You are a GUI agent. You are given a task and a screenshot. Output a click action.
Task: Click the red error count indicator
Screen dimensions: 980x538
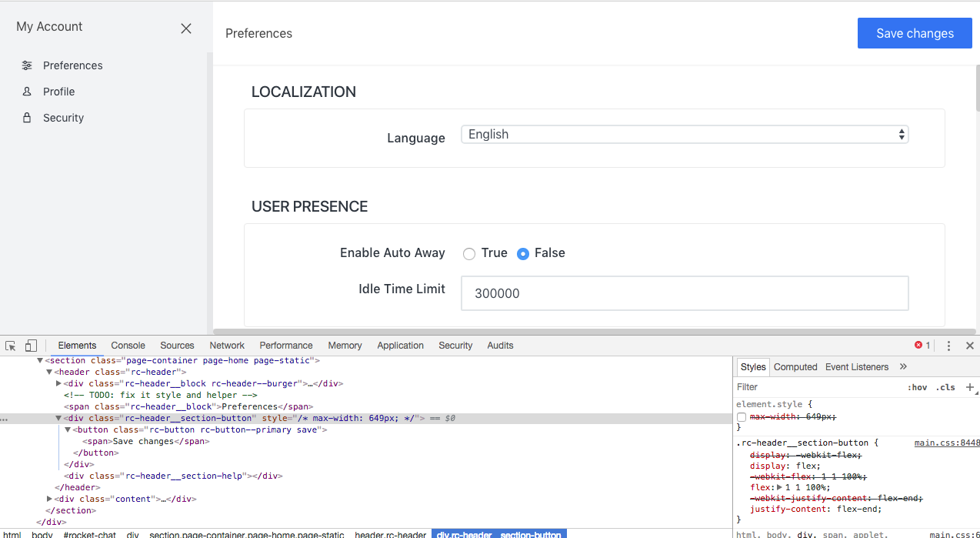click(x=922, y=346)
